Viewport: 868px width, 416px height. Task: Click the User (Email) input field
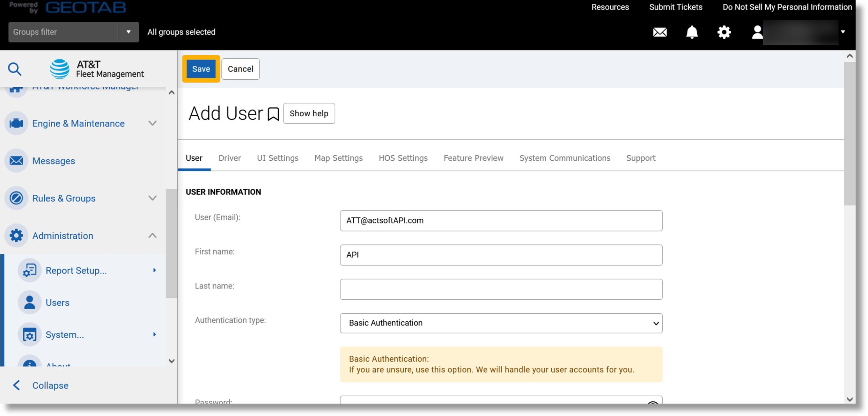(x=501, y=221)
